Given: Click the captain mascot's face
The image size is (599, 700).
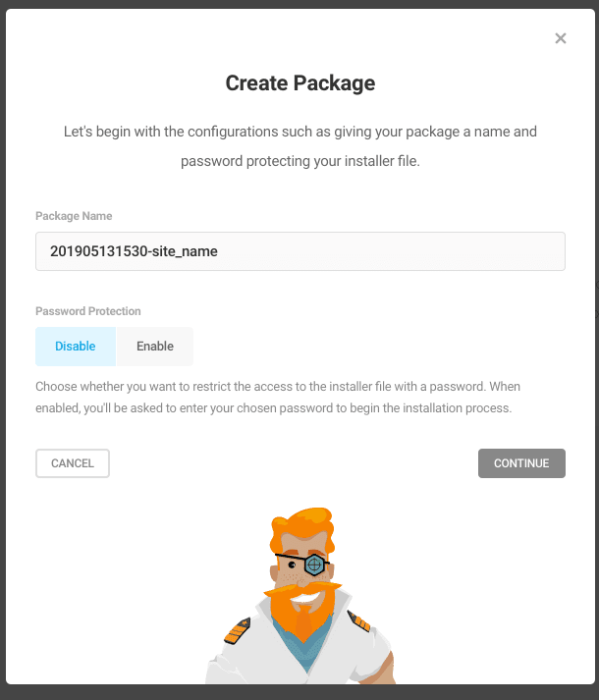Looking at the screenshot, I should click(301, 571).
